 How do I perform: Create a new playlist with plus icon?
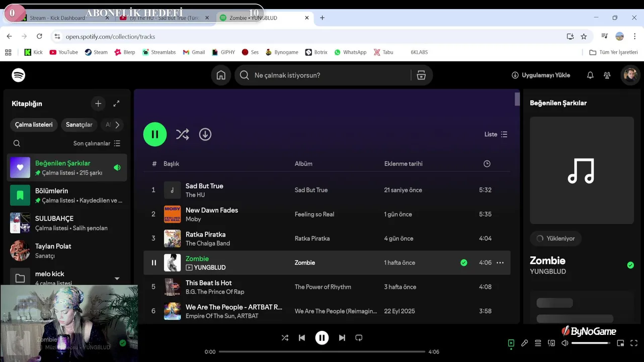98,104
